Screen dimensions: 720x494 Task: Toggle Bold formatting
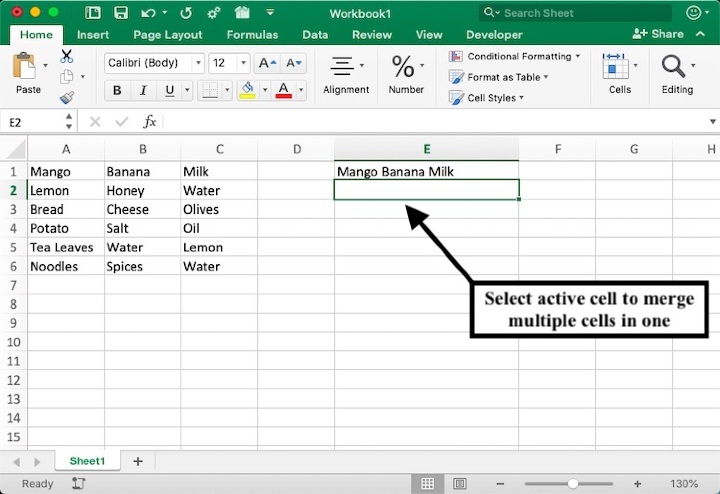(117, 90)
